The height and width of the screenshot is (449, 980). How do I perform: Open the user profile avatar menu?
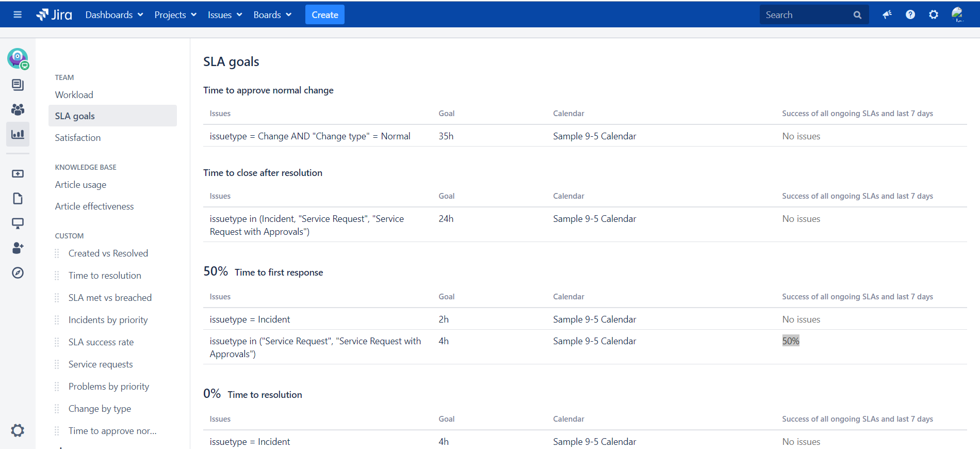pos(958,14)
